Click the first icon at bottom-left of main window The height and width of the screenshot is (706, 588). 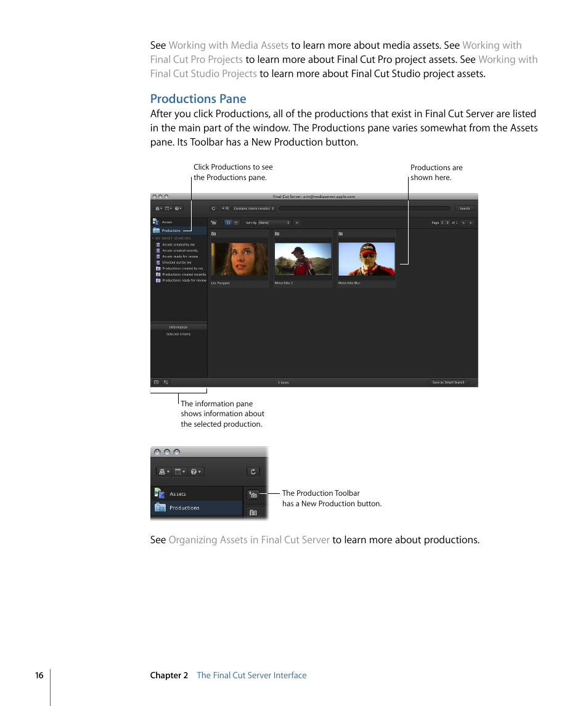click(156, 382)
